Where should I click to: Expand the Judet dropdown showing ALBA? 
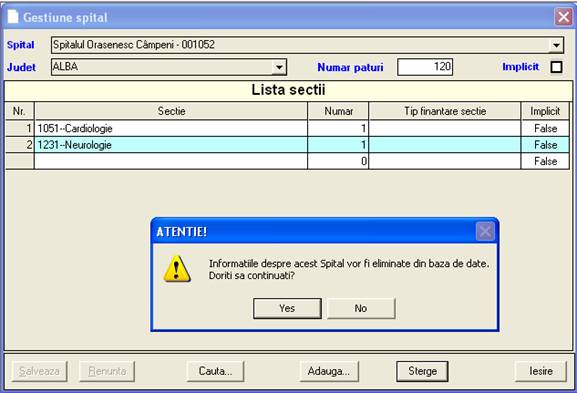pos(279,67)
